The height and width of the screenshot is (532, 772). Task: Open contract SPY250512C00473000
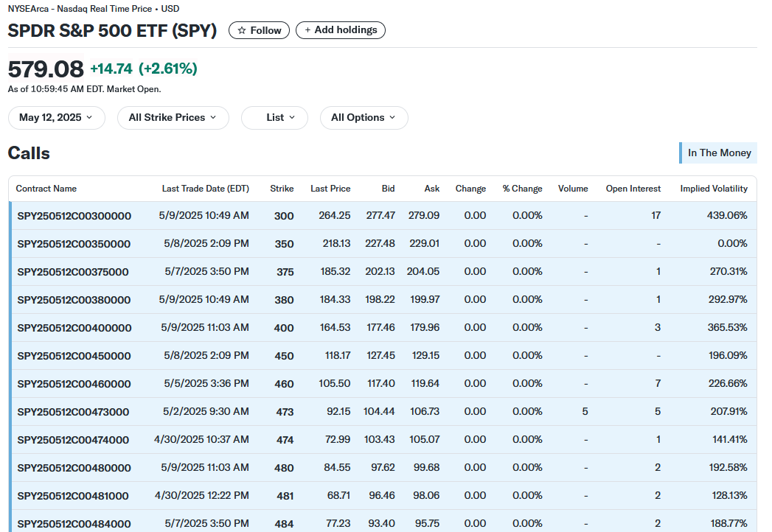point(73,412)
